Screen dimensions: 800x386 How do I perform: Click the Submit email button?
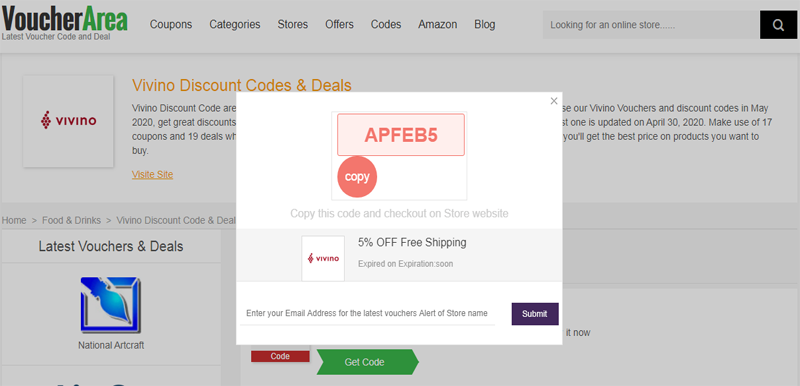[535, 314]
